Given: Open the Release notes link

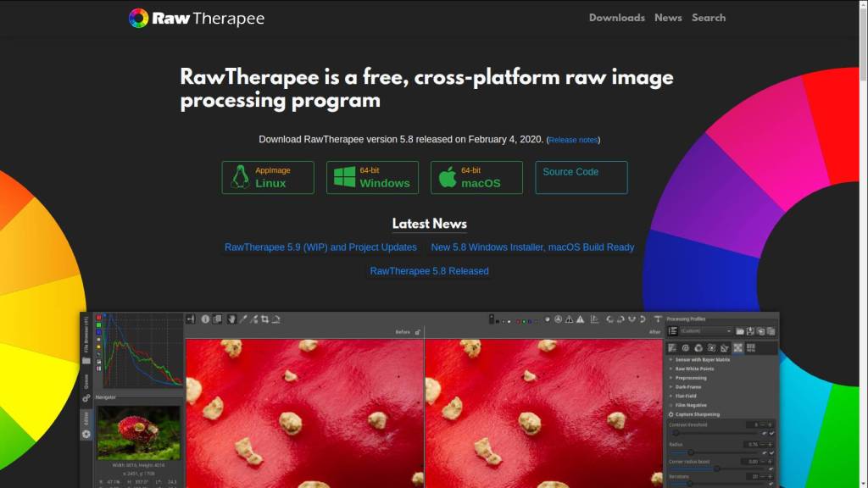Looking at the screenshot, I should coord(573,140).
